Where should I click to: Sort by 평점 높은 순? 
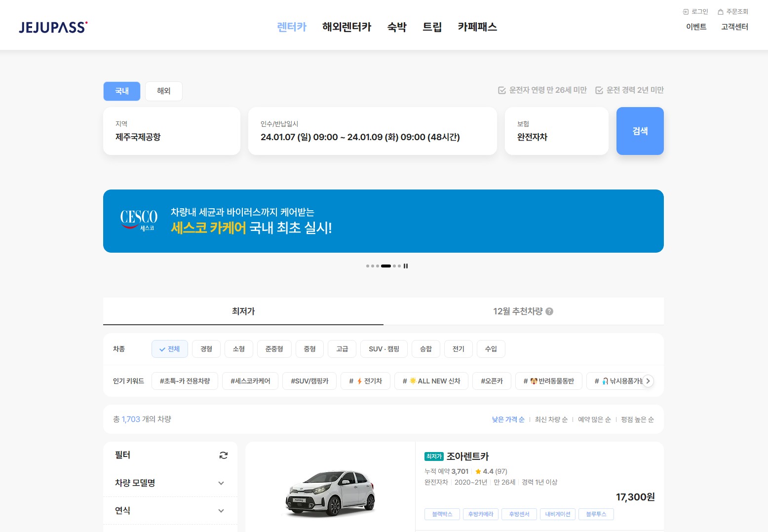[637, 419]
